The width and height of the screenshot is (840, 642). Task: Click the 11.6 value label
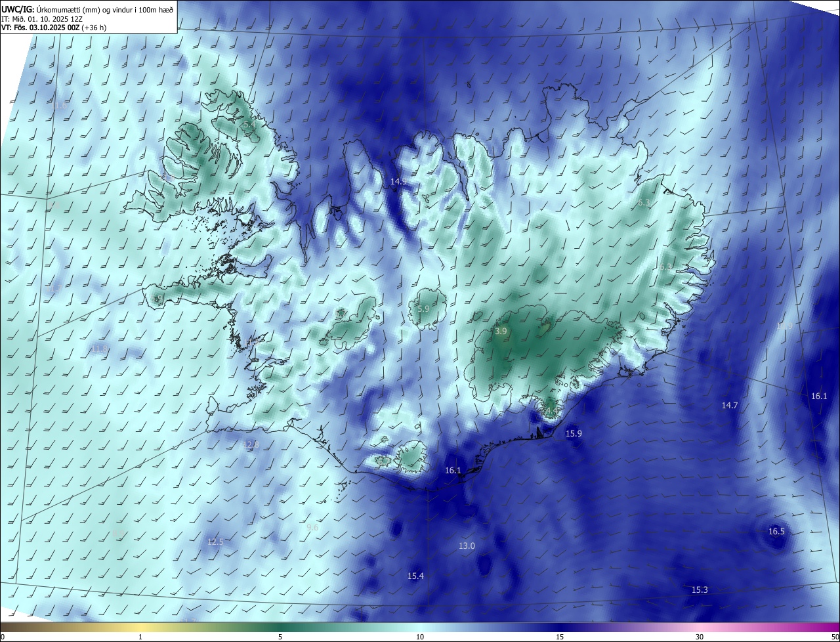pyautogui.click(x=59, y=105)
